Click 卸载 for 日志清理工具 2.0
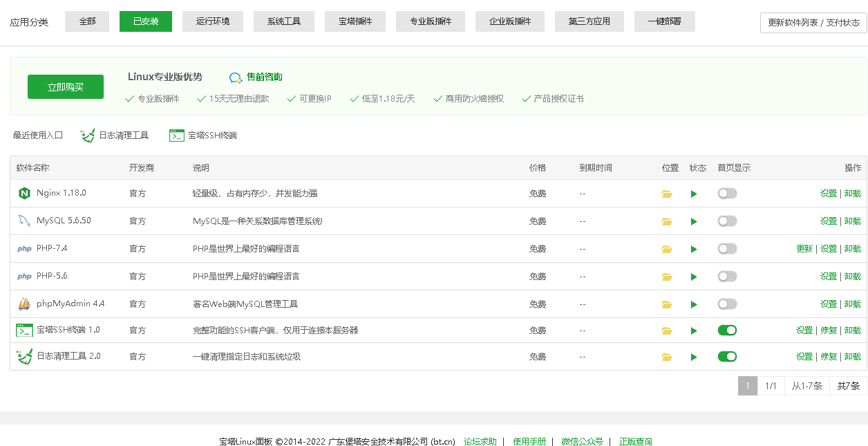The height and width of the screenshot is (446, 868). (853, 357)
